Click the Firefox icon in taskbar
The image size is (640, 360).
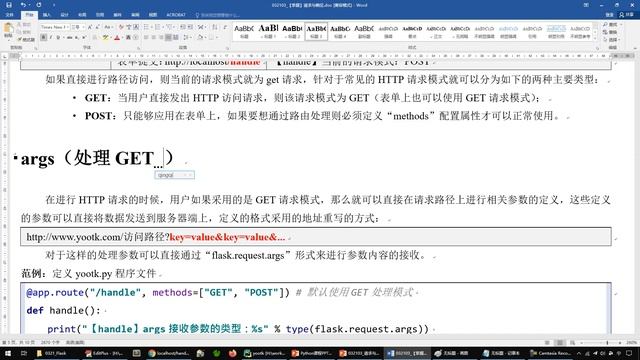pyautogui.click(x=232, y=353)
